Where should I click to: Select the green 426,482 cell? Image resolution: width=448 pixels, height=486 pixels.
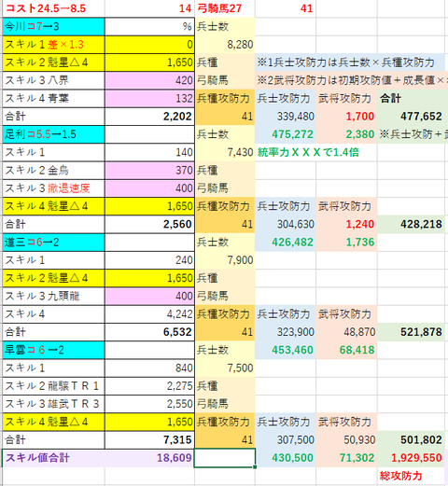pyautogui.click(x=286, y=243)
